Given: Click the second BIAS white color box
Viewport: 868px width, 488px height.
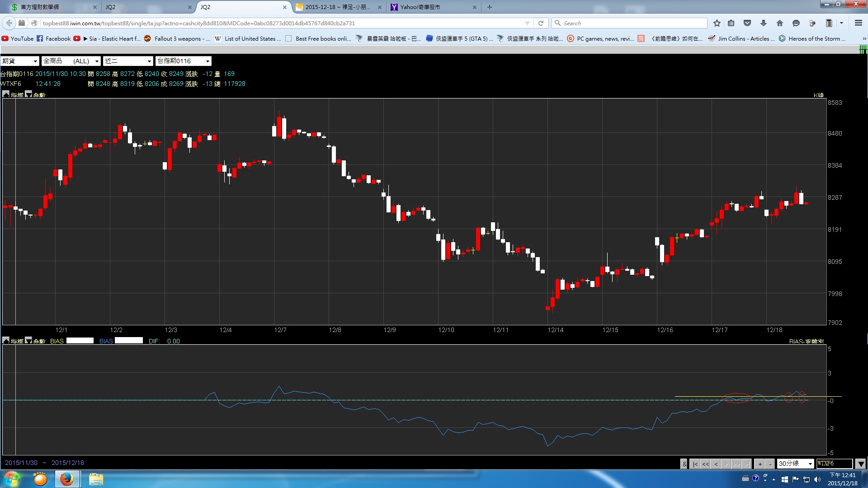Looking at the screenshot, I should click(129, 341).
